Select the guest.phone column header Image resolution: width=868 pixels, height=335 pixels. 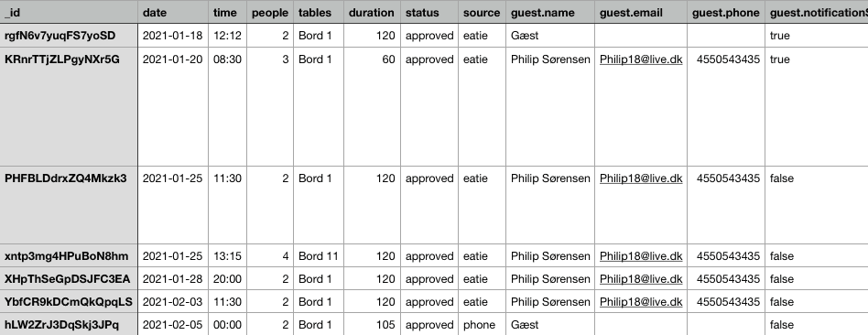click(726, 12)
